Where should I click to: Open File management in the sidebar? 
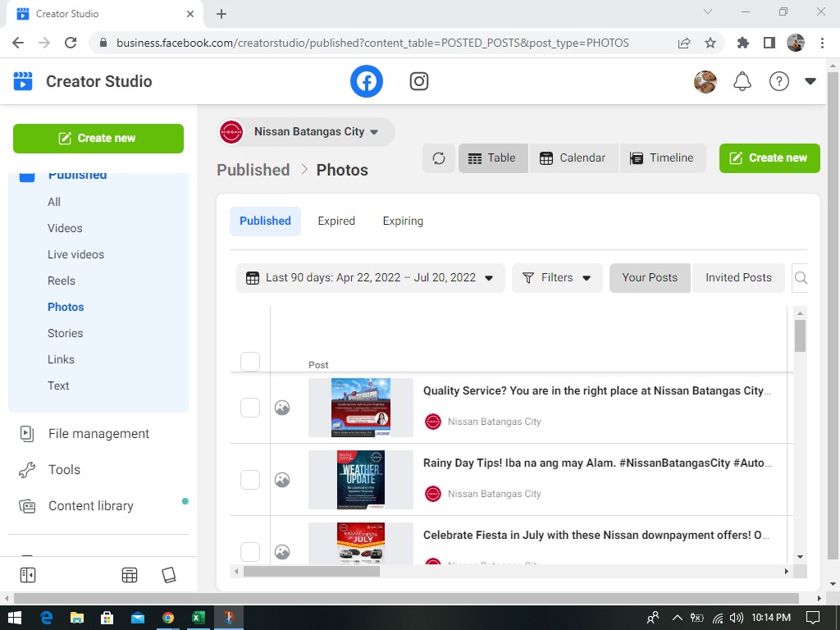(98, 433)
